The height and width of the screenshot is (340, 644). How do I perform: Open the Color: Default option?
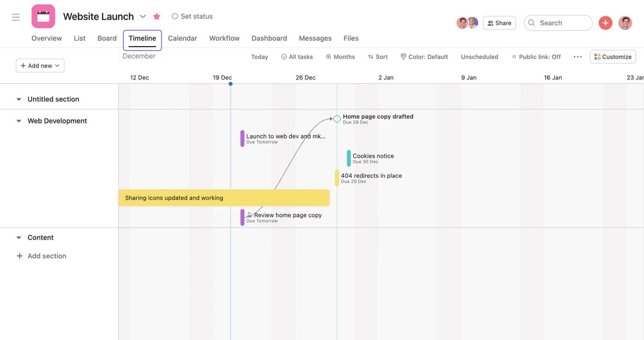[x=424, y=56]
